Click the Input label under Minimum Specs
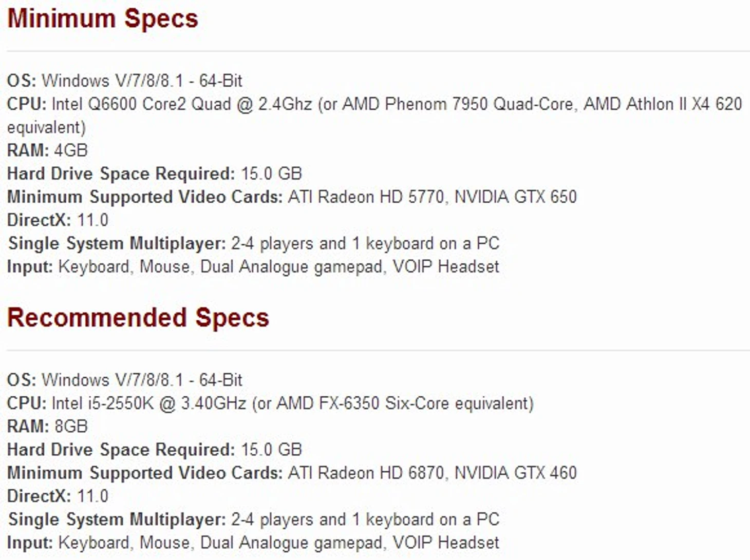The height and width of the screenshot is (560, 750). 30,267
